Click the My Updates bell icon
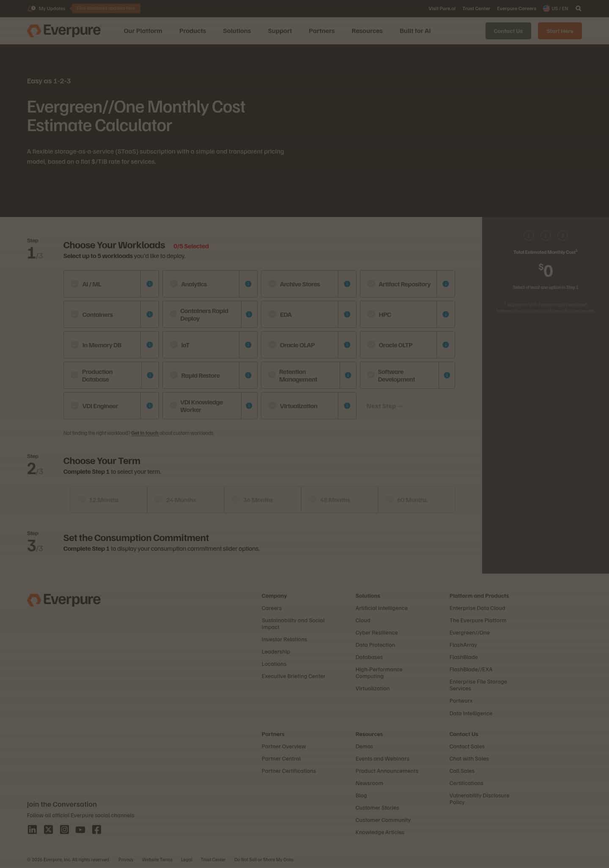The width and height of the screenshot is (609, 868). click(32, 8)
